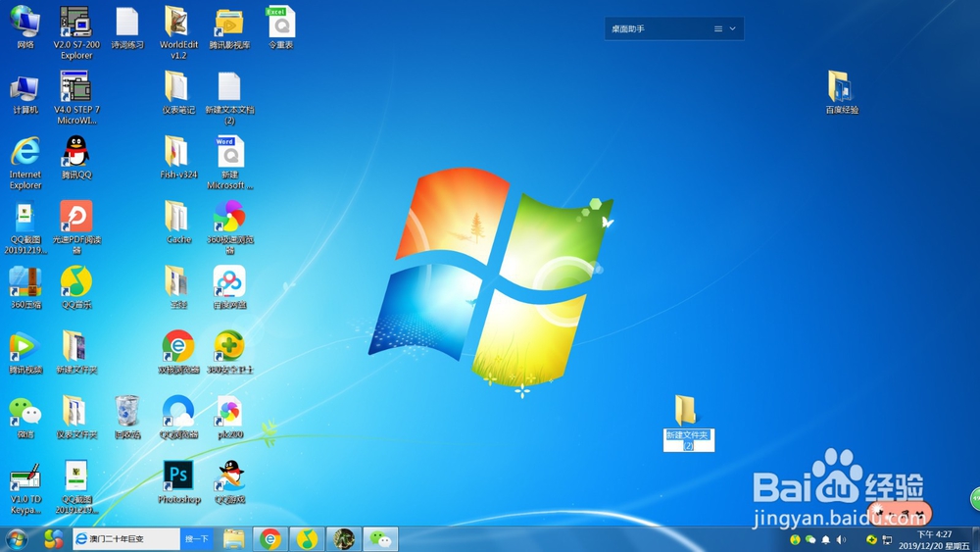Open the volume speaker tray icon
The image size is (980, 552).
841,539
